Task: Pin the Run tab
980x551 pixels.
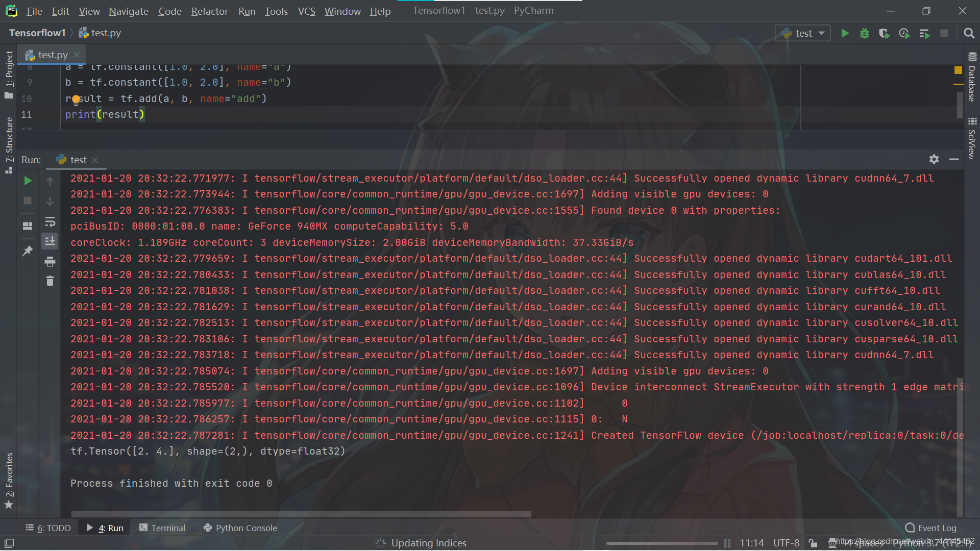Action: point(28,251)
